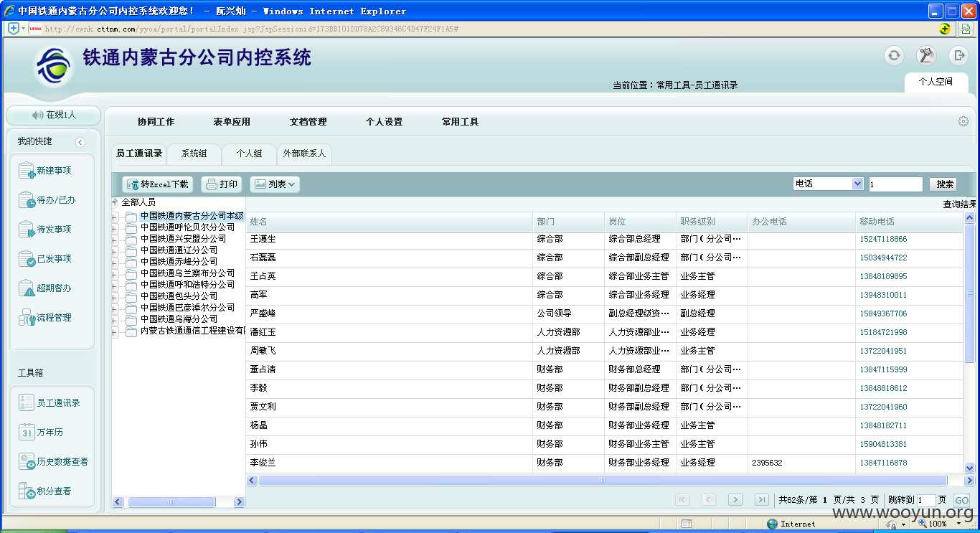
Task: Switch to 个人组 tab
Action: 249,154
